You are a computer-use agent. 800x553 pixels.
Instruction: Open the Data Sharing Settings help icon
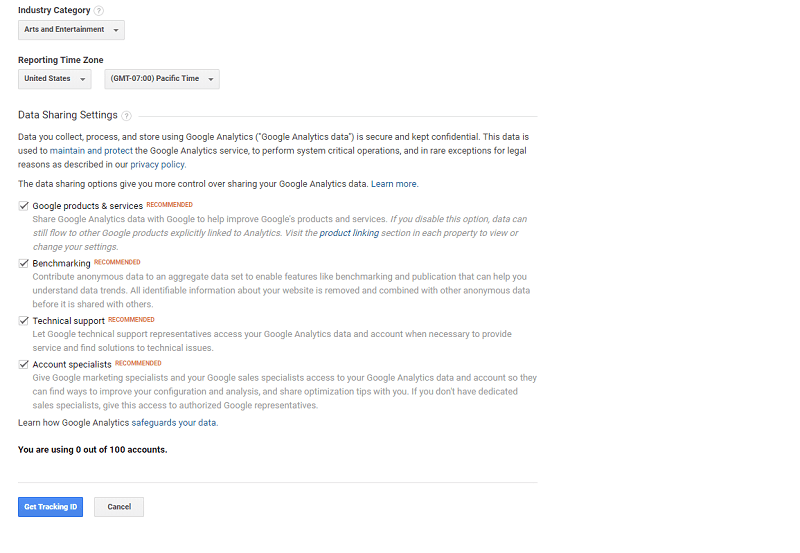[x=127, y=116]
